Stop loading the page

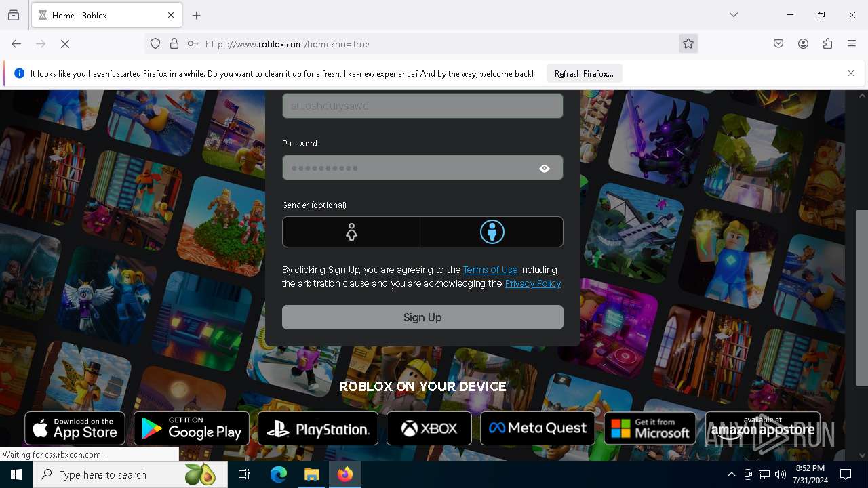pyautogui.click(x=65, y=44)
